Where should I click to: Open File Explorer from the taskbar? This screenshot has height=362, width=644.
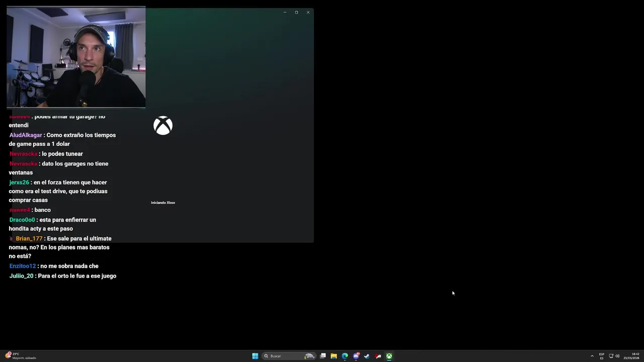tap(334, 356)
